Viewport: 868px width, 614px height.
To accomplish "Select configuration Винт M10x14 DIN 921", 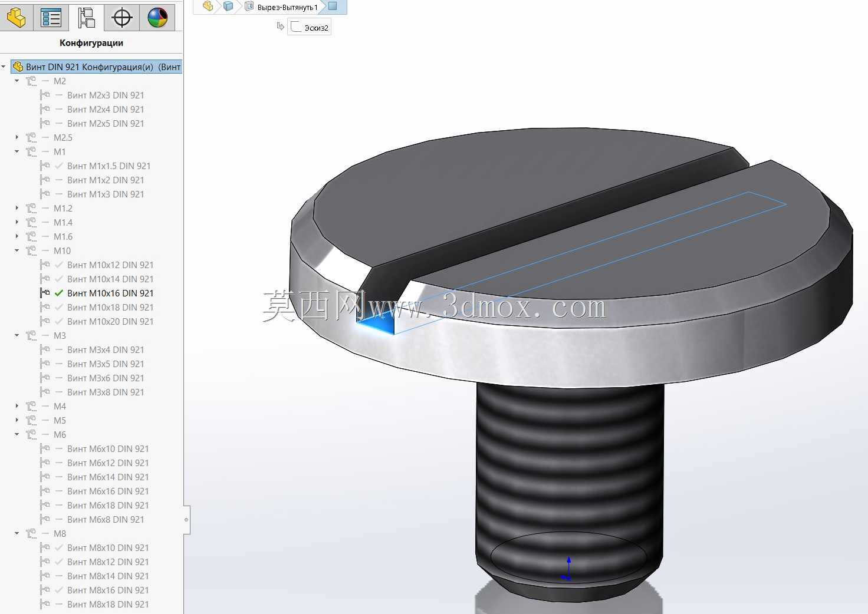I will click(110, 279).
